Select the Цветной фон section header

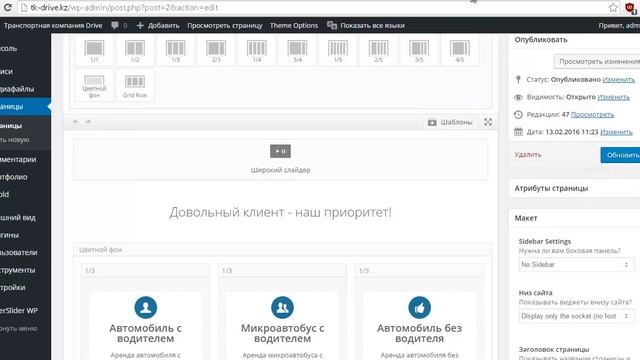point(283,249)
